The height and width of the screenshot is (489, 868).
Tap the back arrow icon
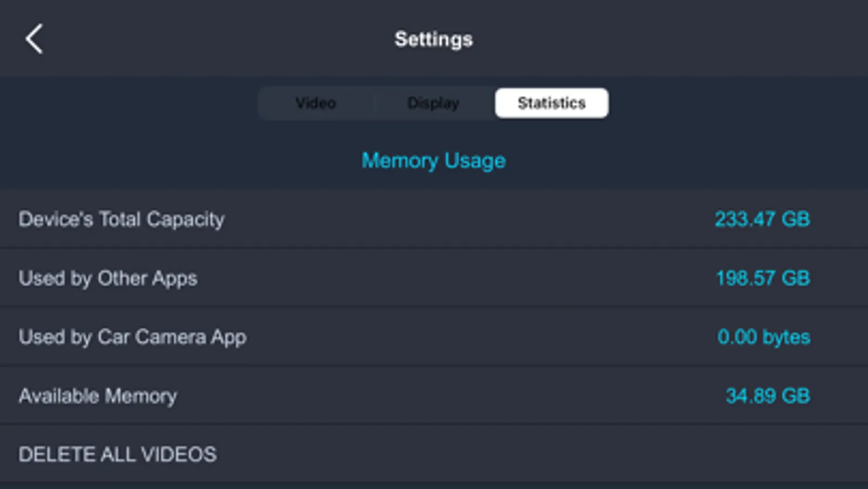coord(34,39)
